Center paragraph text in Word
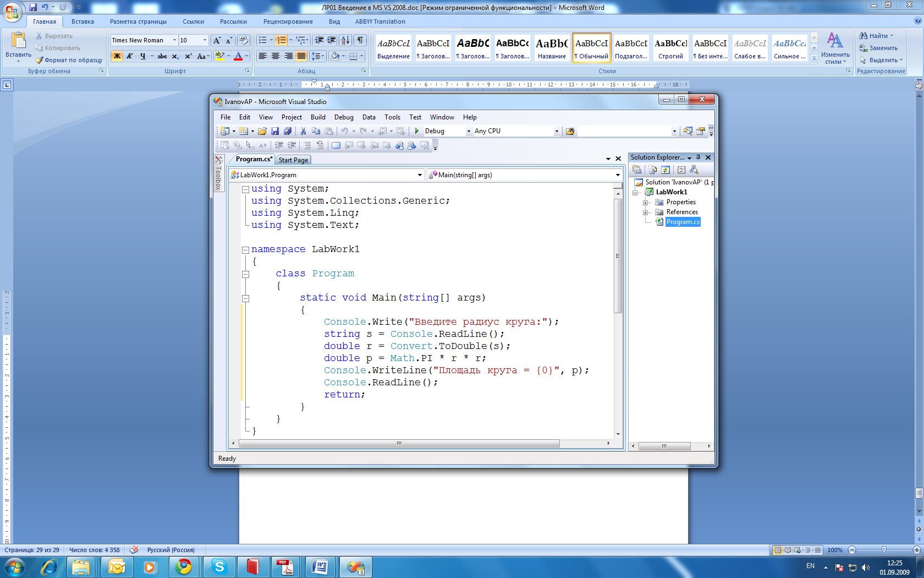 tap(276, 56)
